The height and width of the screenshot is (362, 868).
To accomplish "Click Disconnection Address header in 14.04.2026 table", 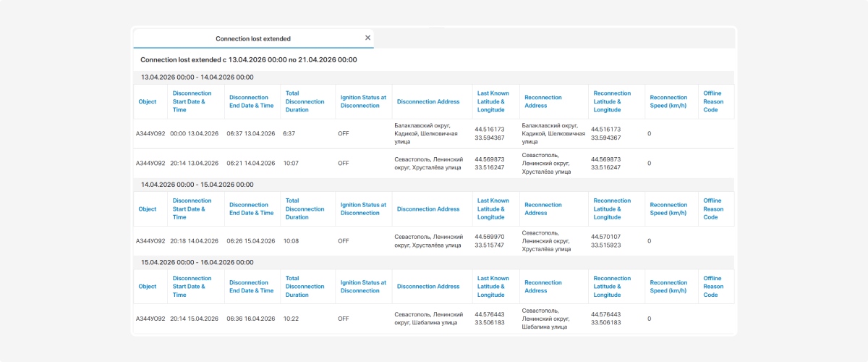I will [428, 209].
